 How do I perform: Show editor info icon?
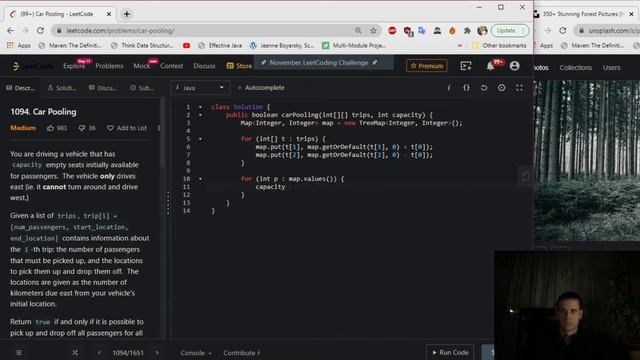pyautogui.click(x=449, y=88)
